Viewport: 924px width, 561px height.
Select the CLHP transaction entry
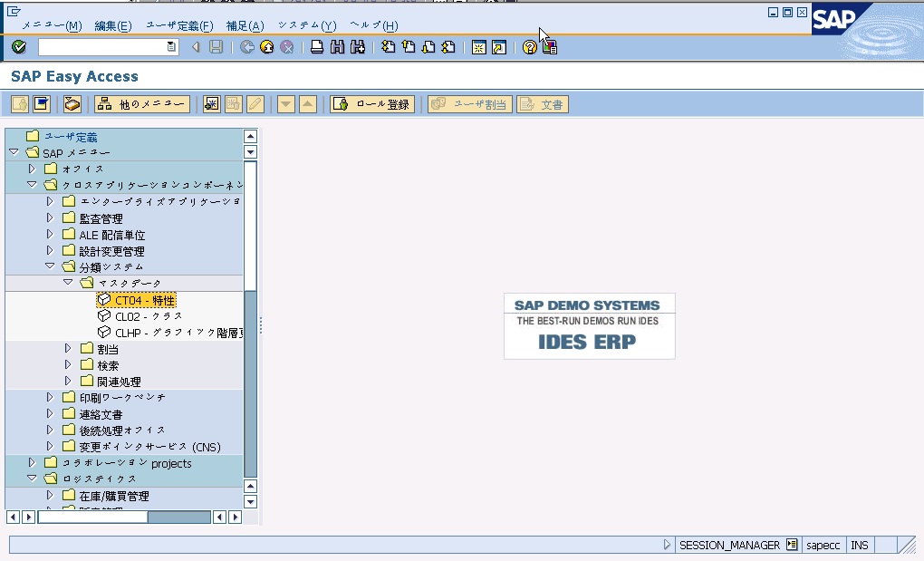pyautogui.click(x=178, y=333)
